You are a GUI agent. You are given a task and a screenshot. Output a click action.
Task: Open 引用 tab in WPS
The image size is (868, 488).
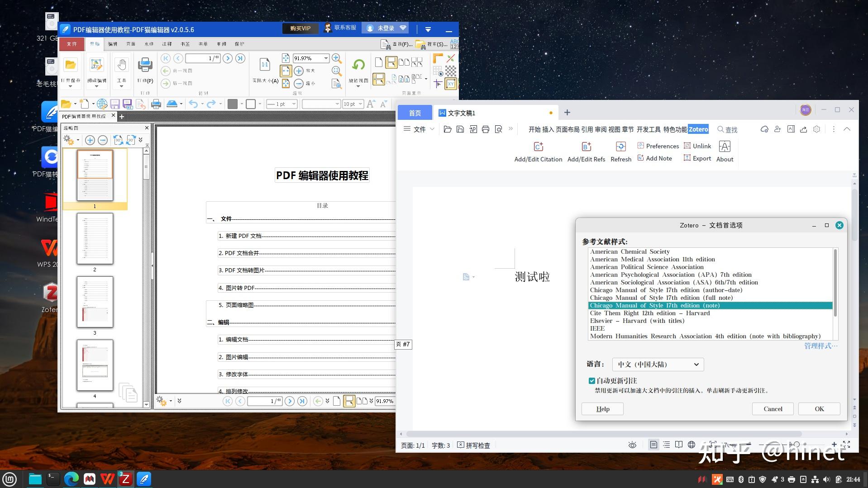pyautogui.click(x=587, y=129)
